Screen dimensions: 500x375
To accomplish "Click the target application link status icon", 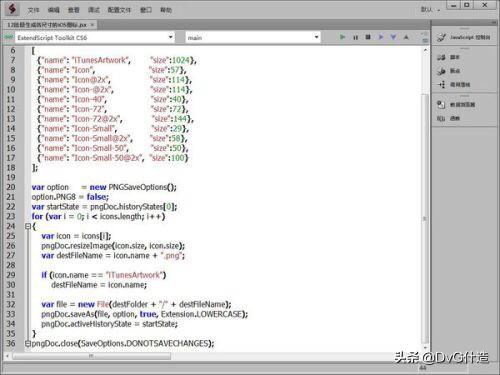I will click(8, 37).
